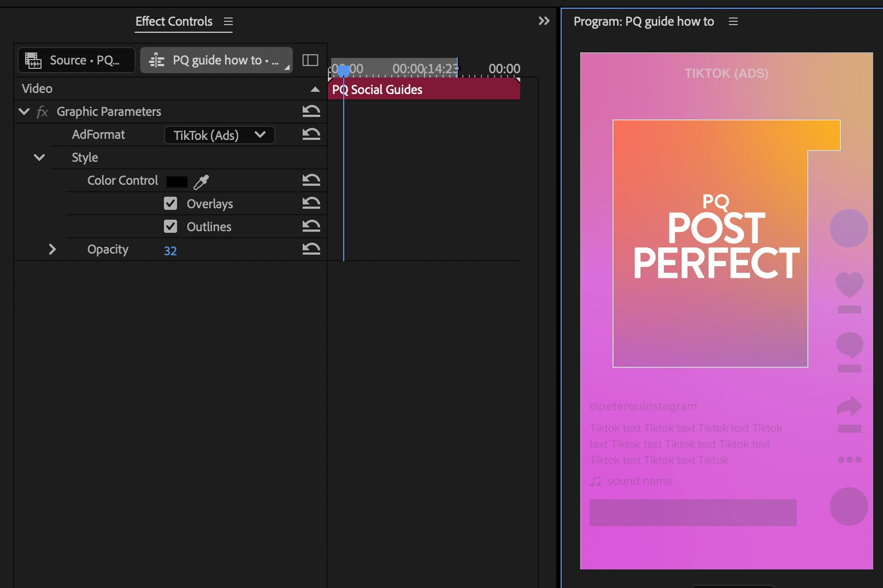Reset the Graphic Parameters effect
Screen dimensions: 883x588
[x=311, y=111]
